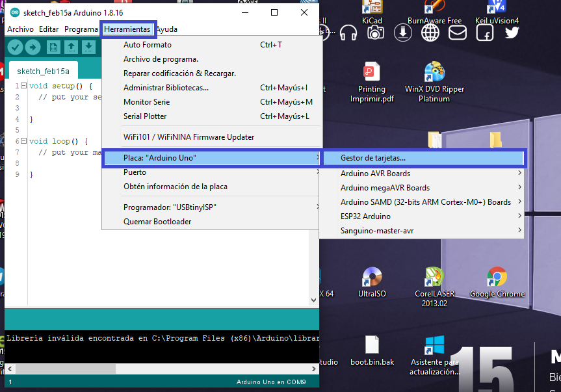This screenshot has height=392, width=561.
Task: Save sketch with the Save icon
Action: [88, 47]
